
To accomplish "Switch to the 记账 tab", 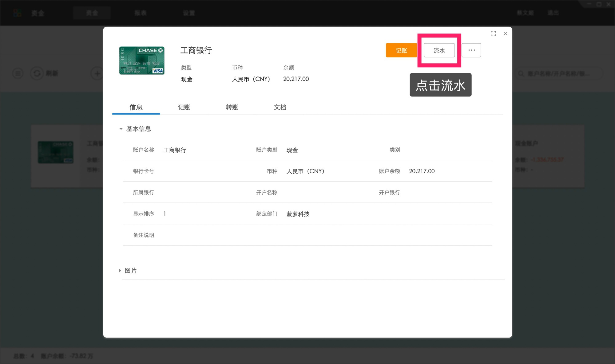I will [x=184, y=107].
